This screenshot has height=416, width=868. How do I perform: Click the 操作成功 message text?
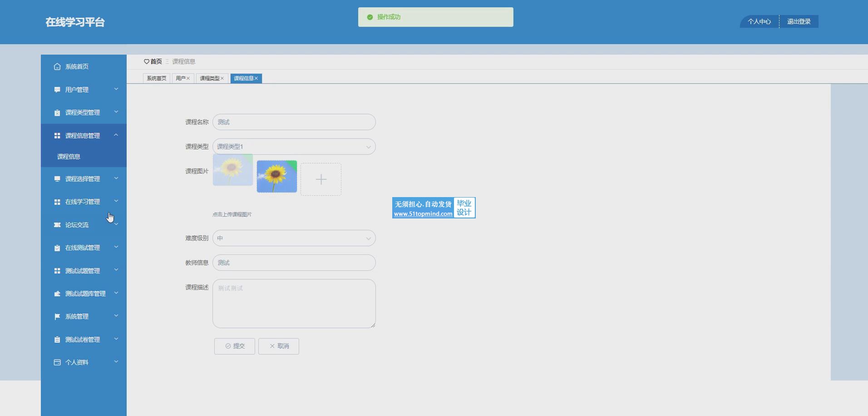(389, 17)
